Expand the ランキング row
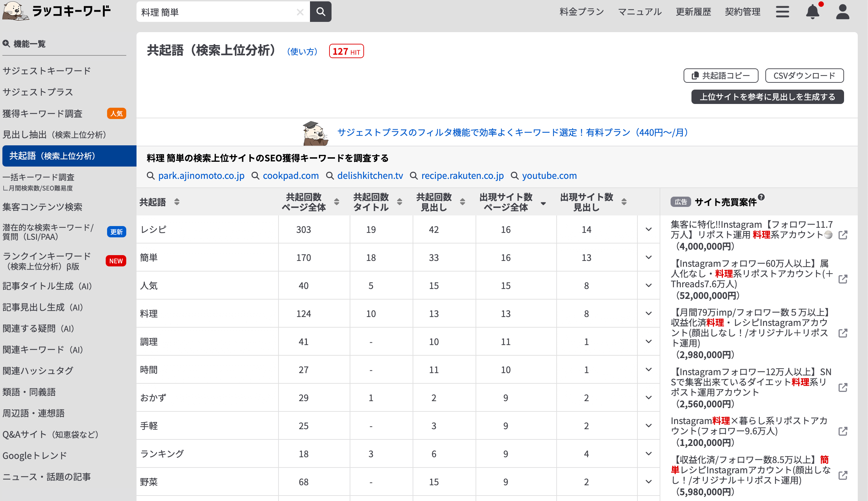Viewport: 868px width, 501px height. 648,453
